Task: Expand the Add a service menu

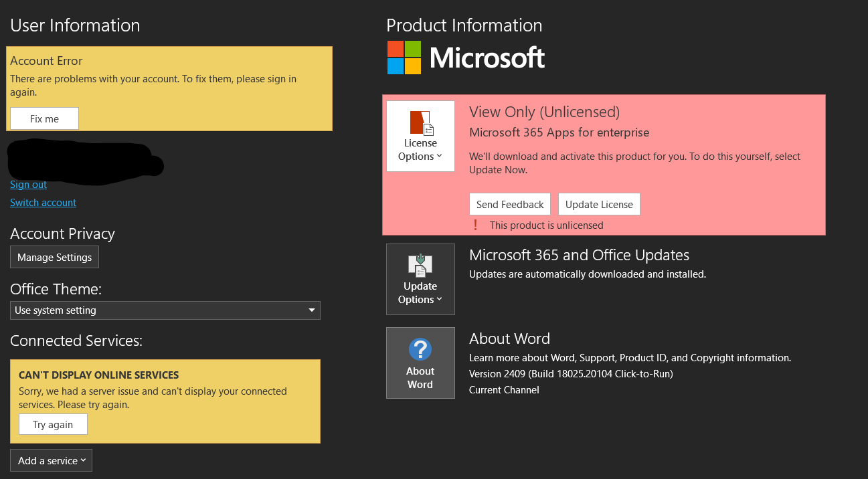Action: (x=51, y=460)
